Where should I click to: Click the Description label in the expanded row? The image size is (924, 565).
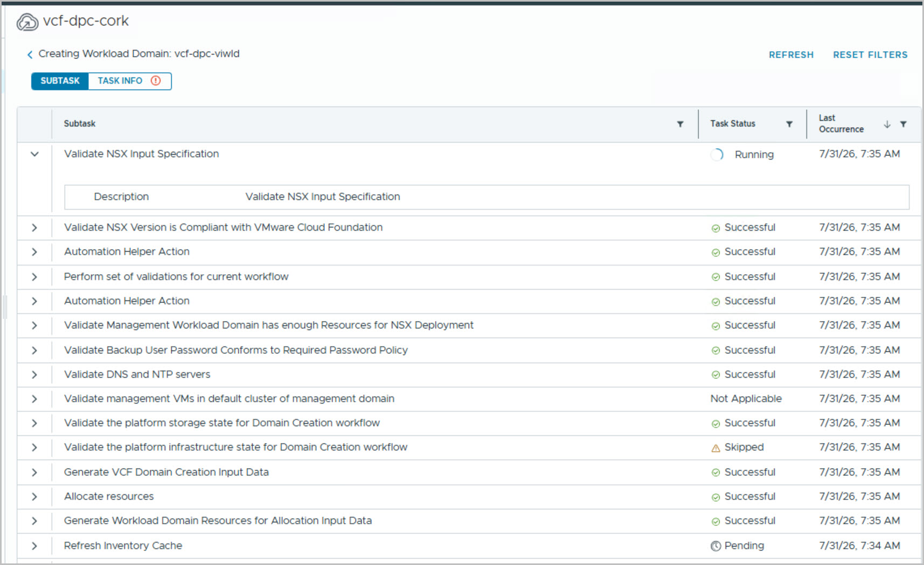[x=121, y=197]
